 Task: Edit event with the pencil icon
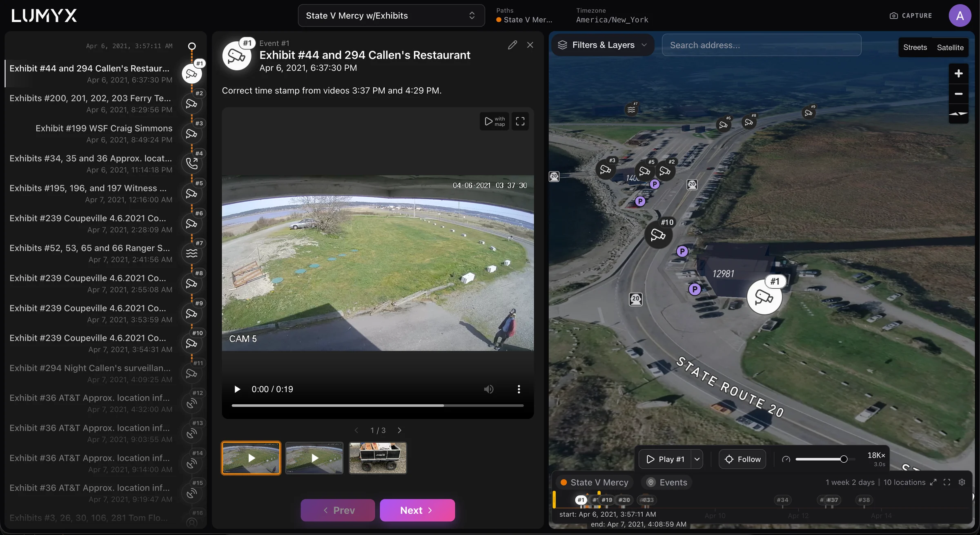pos(512,45)
